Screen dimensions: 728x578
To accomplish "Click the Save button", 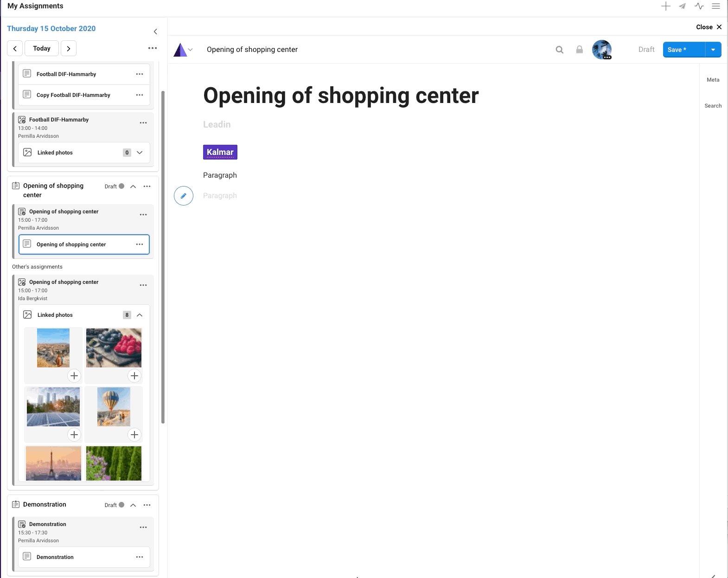I will point(683,50).
